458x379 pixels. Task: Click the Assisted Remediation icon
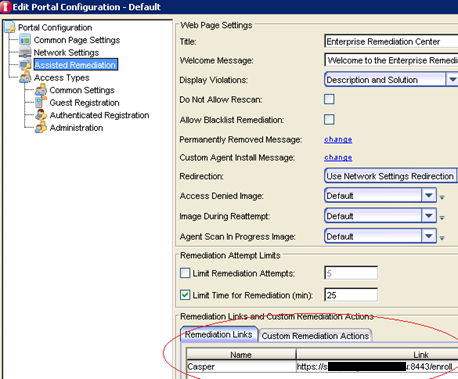(26, 65)
